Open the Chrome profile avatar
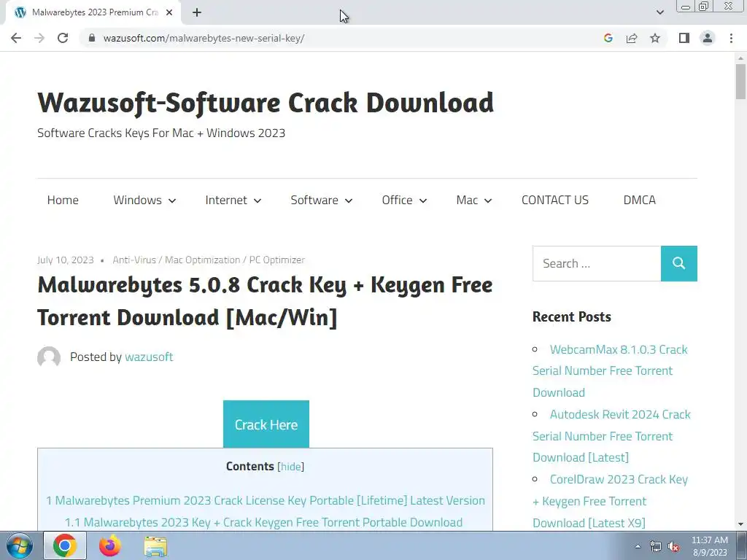Screen dimensions: 747x560 click(708, 38)
